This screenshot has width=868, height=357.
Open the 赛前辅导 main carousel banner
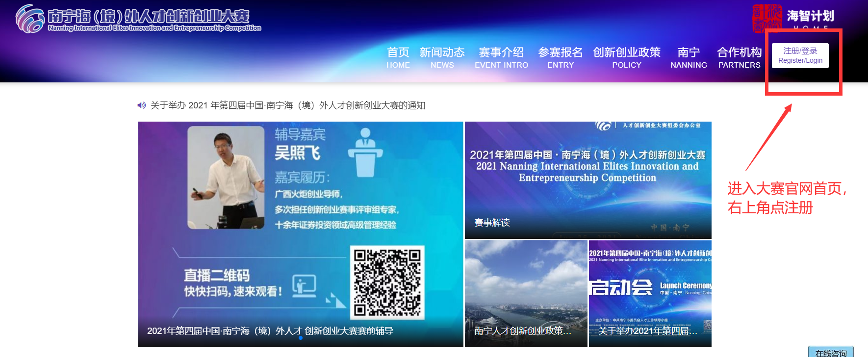300,234
